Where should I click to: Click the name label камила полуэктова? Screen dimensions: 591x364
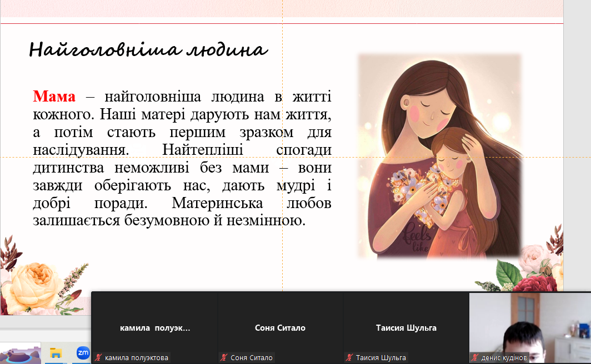[x=137, y=357]
